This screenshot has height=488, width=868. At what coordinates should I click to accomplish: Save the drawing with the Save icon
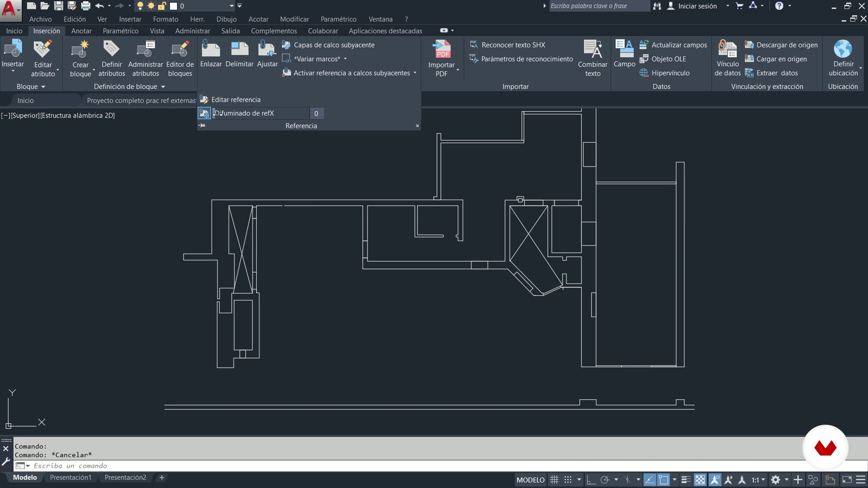(x=59, y=6)
